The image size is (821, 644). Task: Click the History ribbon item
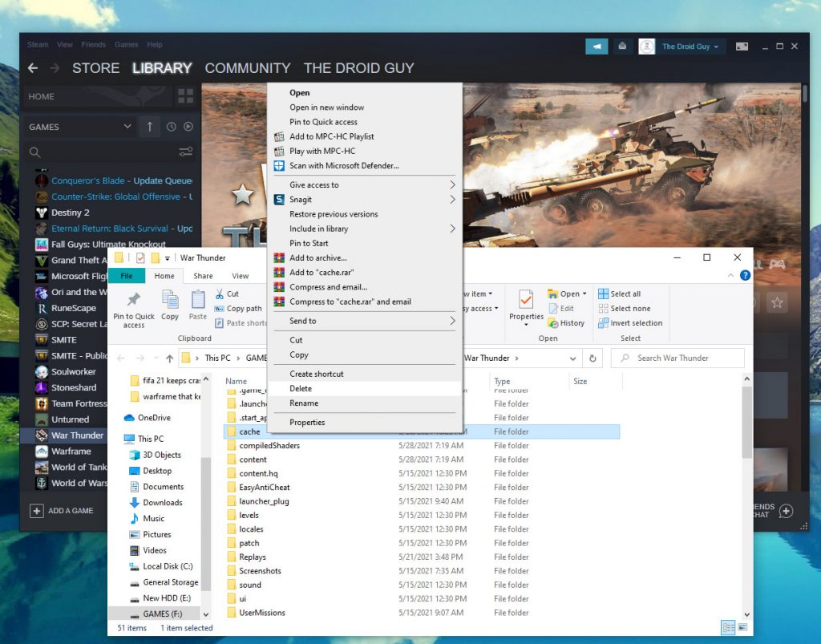(566, 323)
